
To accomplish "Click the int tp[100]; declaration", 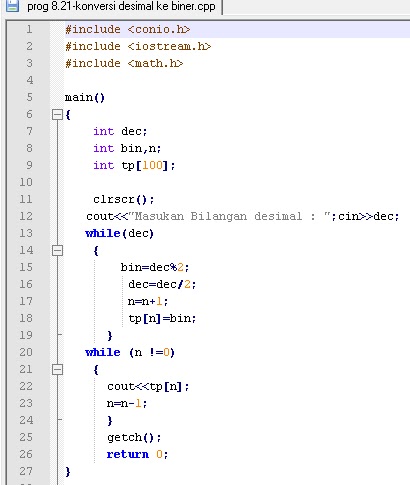I will point(134,165).
